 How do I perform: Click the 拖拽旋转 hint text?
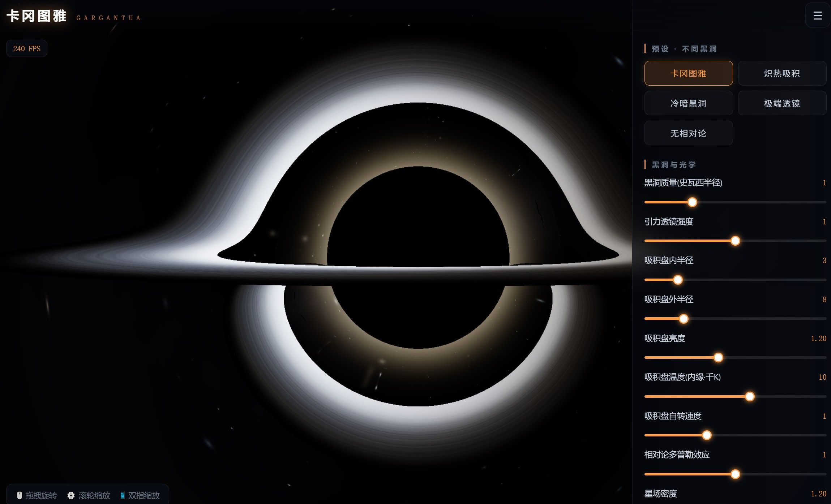point(41,495)
